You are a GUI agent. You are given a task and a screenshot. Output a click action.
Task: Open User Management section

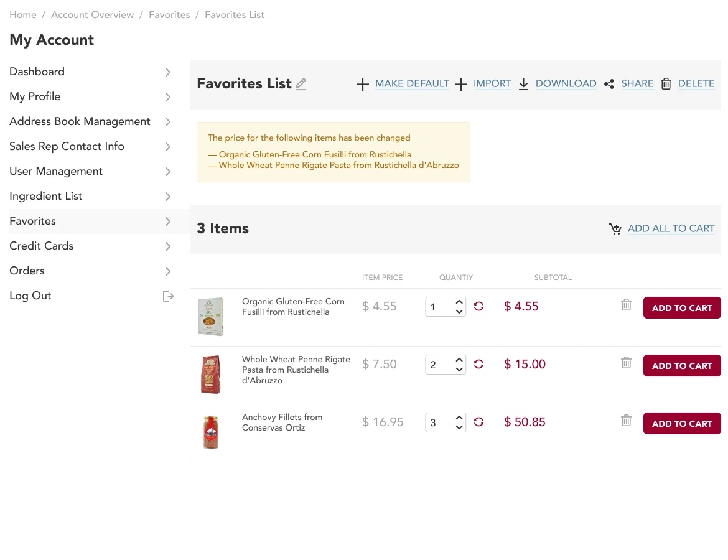(x=56, y=171)
